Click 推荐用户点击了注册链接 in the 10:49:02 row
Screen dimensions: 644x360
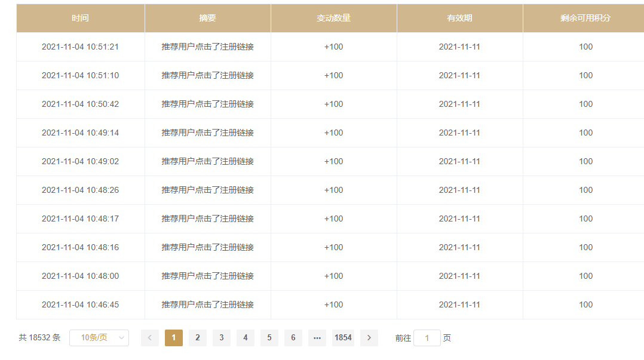coord(208,161)
